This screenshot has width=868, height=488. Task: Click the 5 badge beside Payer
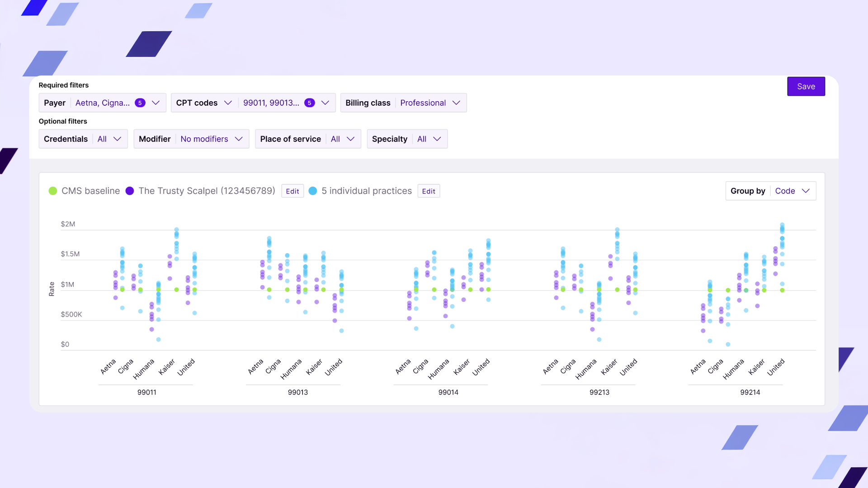click(140, 103)
